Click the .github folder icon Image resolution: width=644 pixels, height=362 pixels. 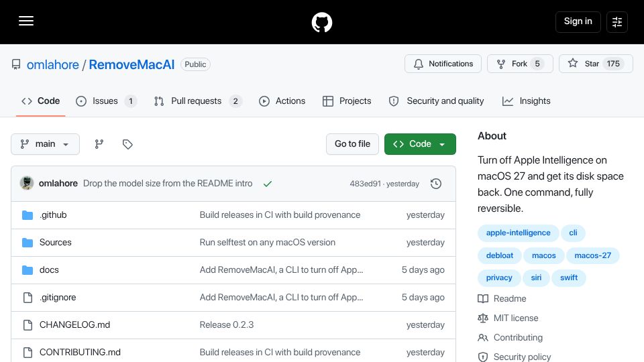(28, 215)
